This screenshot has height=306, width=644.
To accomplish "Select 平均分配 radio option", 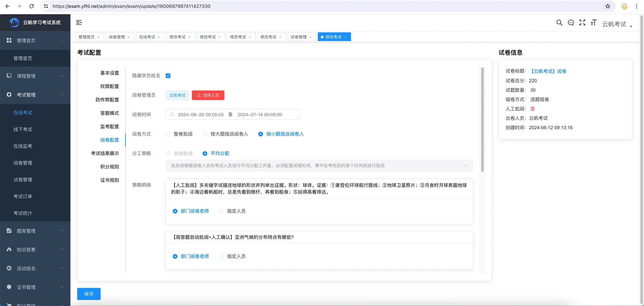I will point(216,154).
